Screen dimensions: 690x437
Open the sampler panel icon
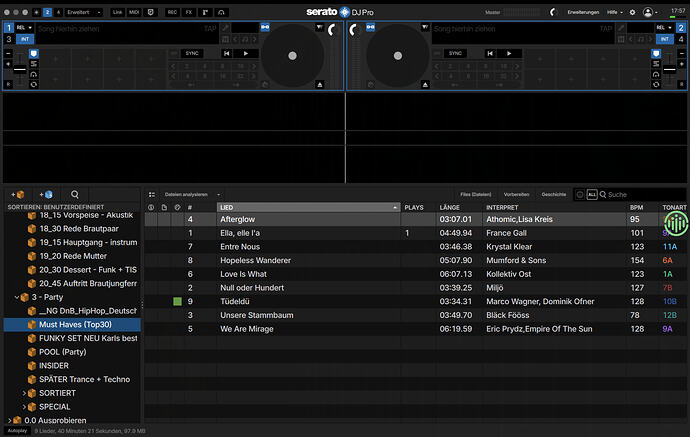[x=205, y=12]
